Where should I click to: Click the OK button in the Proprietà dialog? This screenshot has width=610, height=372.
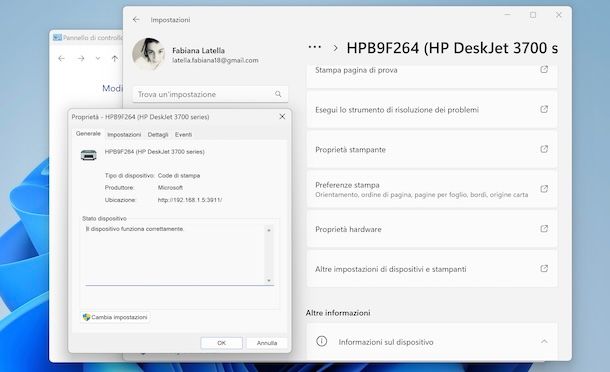coord(221,343)
